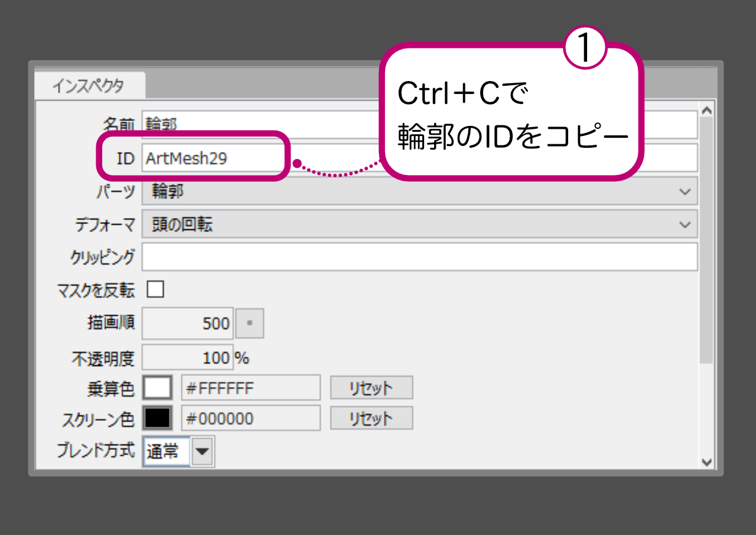
Task: Open the パーツ dropdown showing 輪郭
Action: coord(419,192)
